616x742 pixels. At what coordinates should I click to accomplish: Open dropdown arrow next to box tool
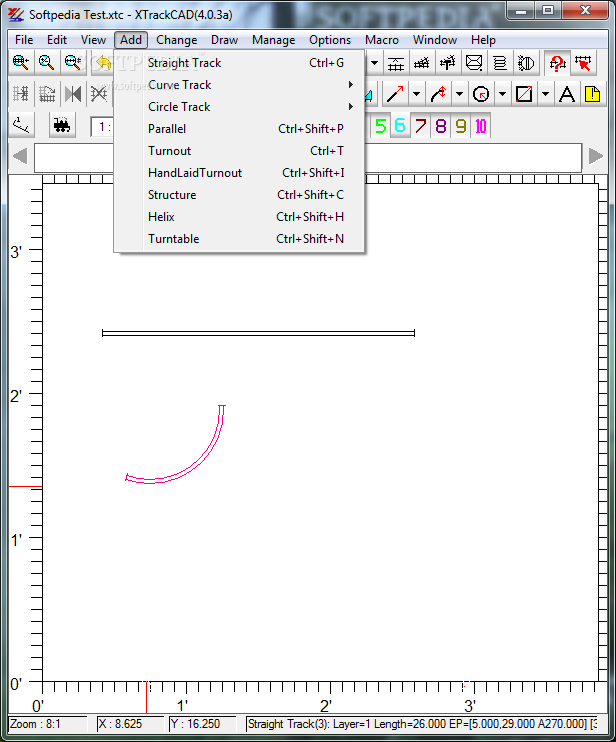click(546, 94)
